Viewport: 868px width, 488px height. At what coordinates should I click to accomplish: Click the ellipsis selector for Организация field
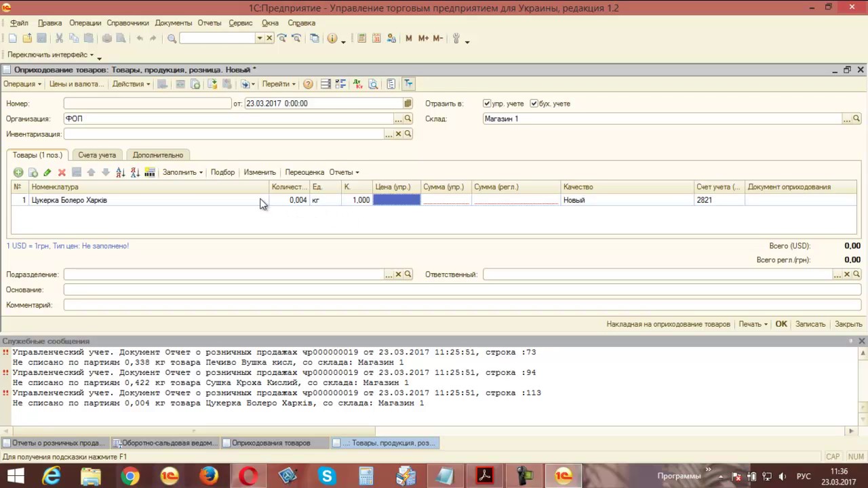(398, 119)
